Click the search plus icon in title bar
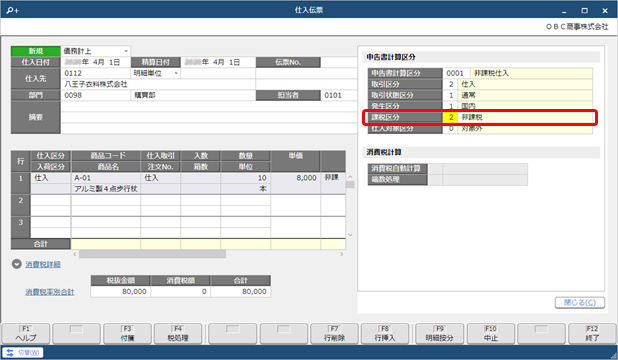618x360 pixels. pos(13,10)
